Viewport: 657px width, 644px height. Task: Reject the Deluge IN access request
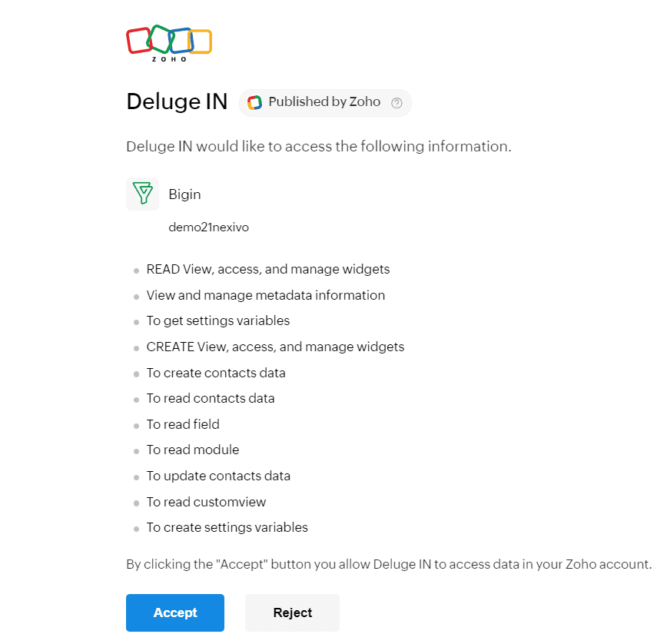click(292, 612)
